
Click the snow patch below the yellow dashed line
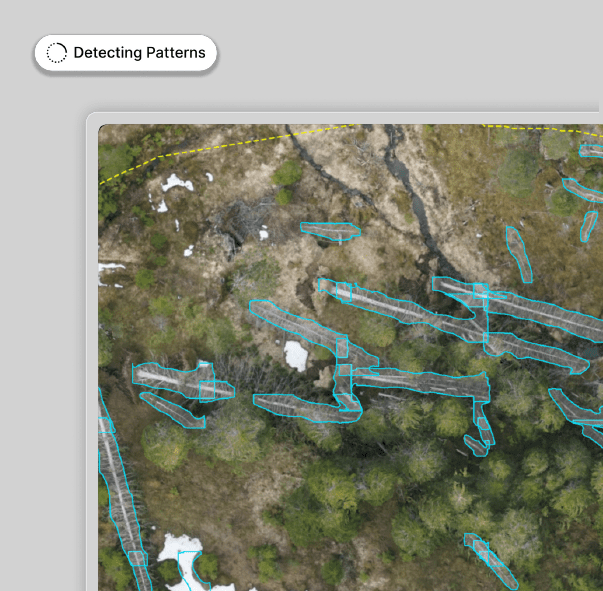click(x=177, y=183)
